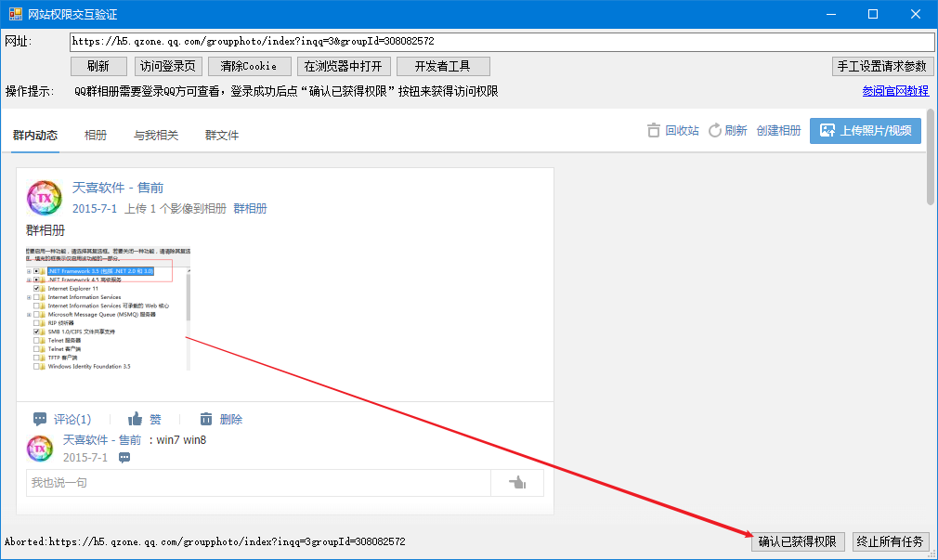Open the 群文件 tab

coord(222,136)
